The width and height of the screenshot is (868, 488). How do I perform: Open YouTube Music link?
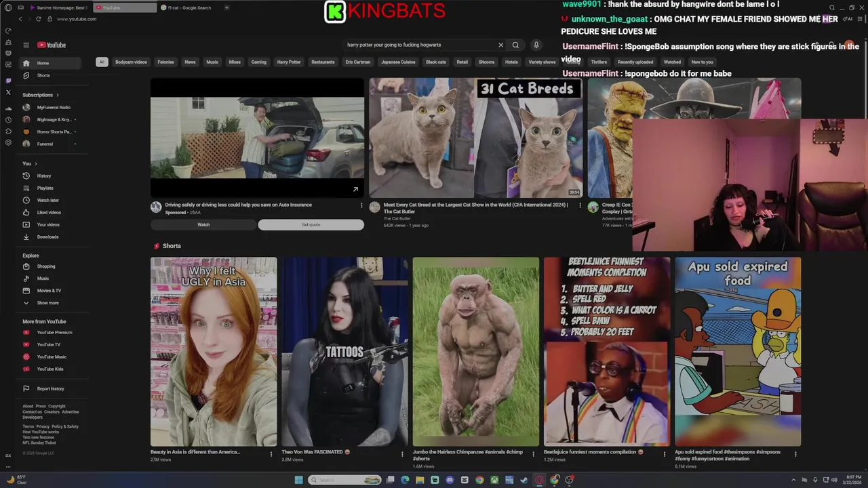(50, 357)
